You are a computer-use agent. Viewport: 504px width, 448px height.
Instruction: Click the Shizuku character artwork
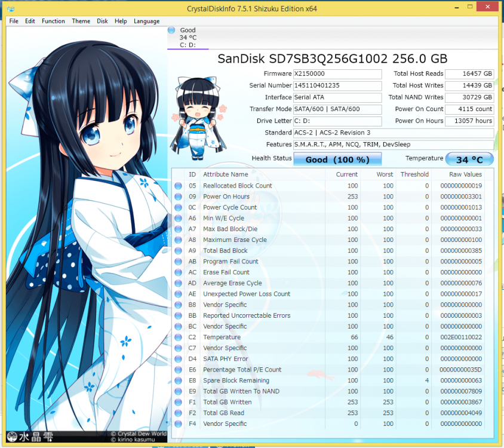[x=87, y=235]
